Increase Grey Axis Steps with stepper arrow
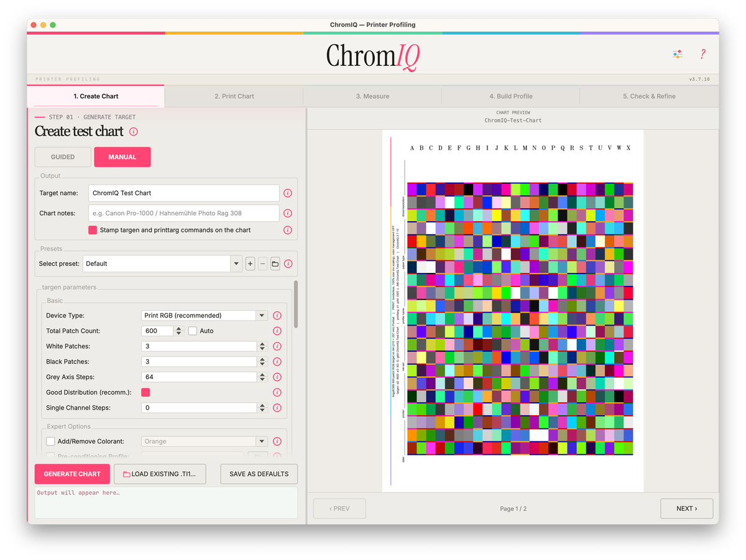746x560 pixels. point(262,375)
